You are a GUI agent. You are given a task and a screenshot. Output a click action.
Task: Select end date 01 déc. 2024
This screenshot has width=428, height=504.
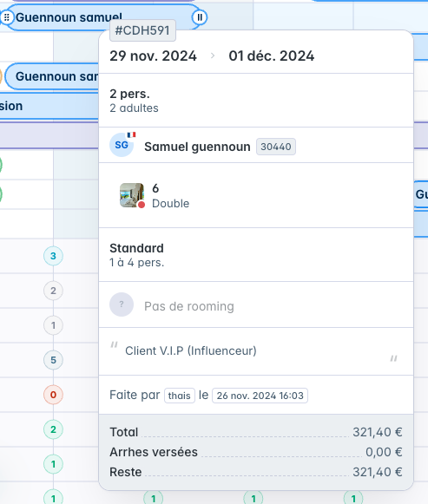tap(272, 56)
